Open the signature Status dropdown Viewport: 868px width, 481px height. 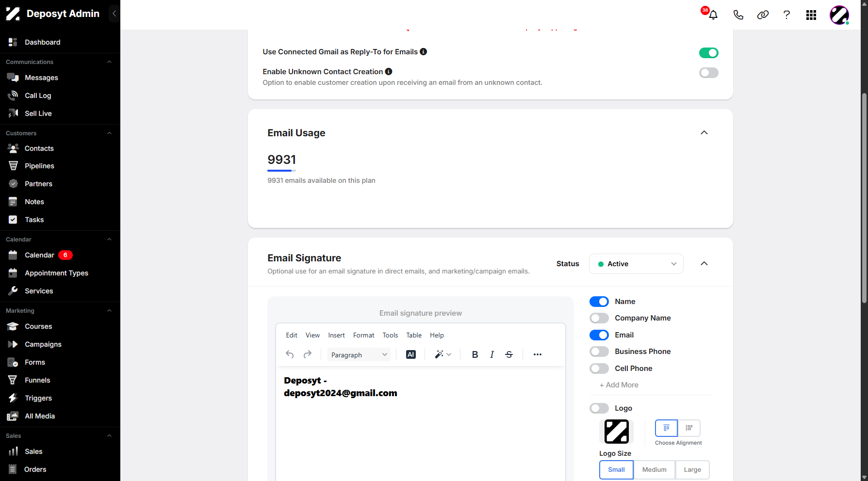pos(636,264)
